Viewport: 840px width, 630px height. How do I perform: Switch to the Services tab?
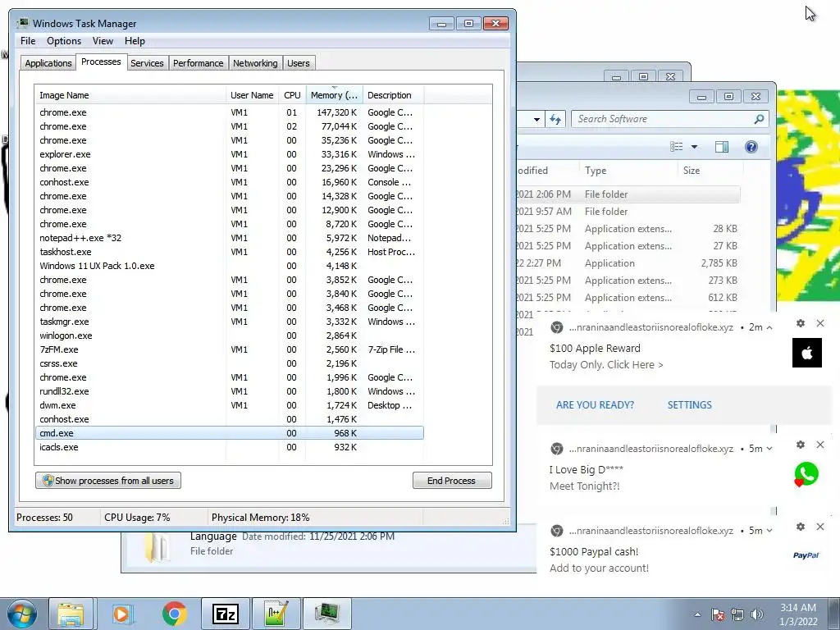(x=147, y=63)
